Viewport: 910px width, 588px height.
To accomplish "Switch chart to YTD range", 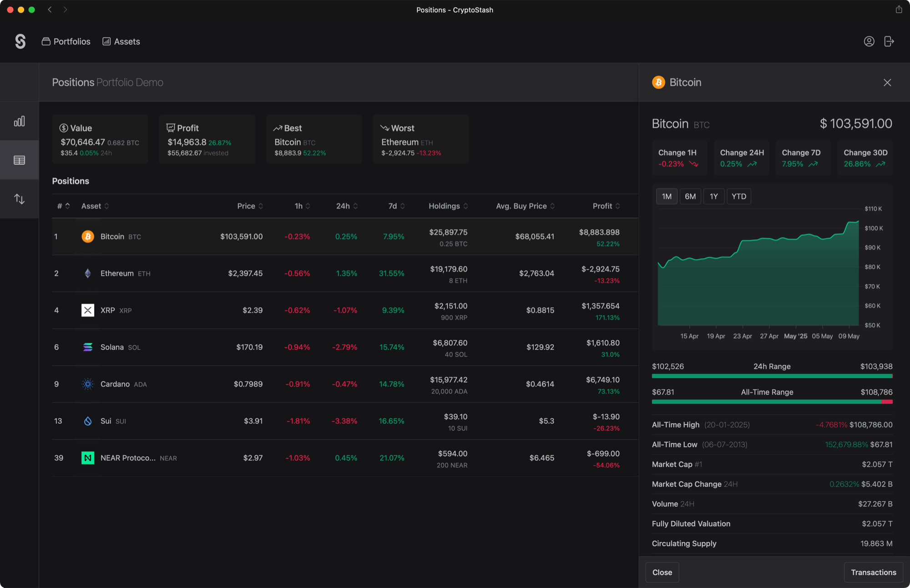I will click(x=738, y=196).
